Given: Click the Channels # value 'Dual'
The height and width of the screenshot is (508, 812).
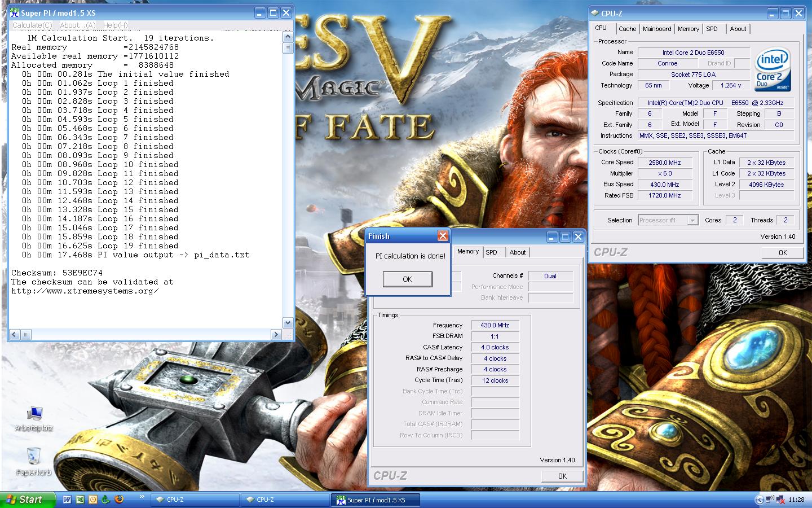Looking at the screenshot, I should coord(550,276).
